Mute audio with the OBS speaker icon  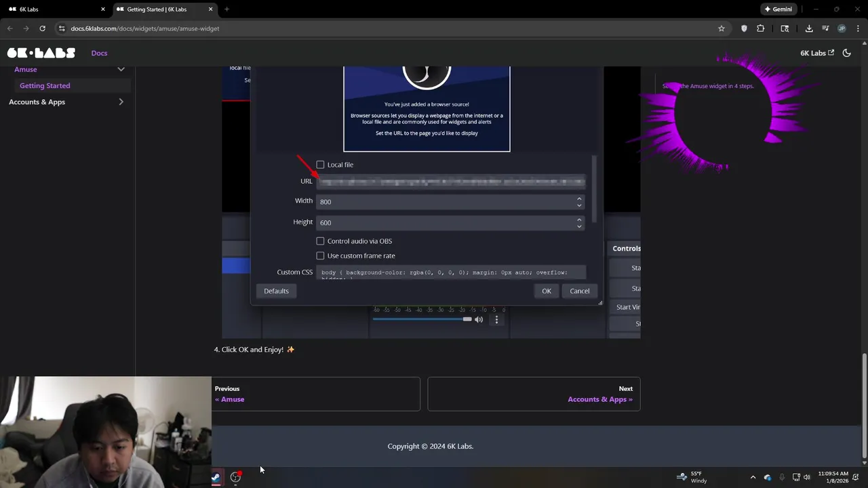[479, 319]
